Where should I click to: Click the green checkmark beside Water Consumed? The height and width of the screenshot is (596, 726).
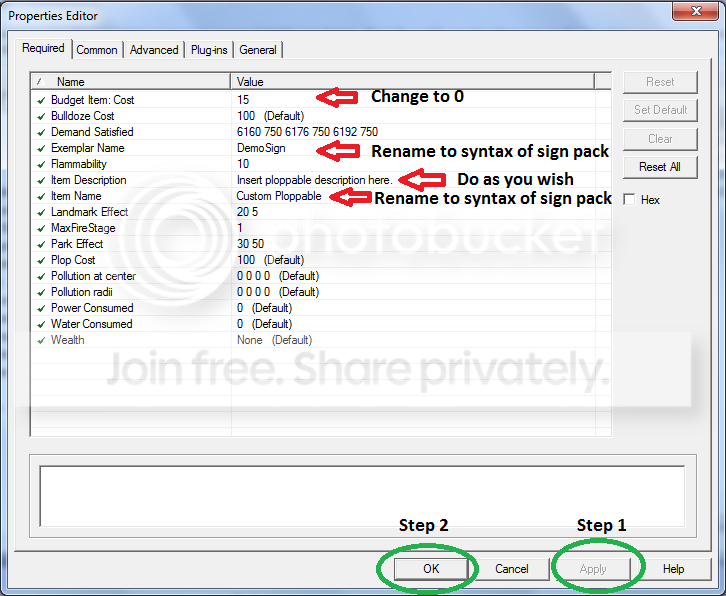click(41, 325)
